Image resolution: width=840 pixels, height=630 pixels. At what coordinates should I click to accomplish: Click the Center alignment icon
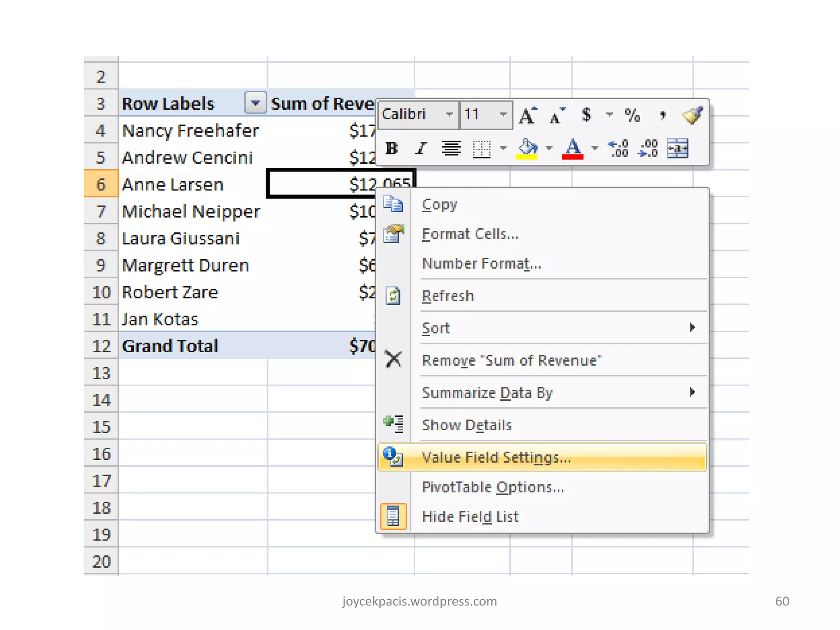(x=451, y=148)
